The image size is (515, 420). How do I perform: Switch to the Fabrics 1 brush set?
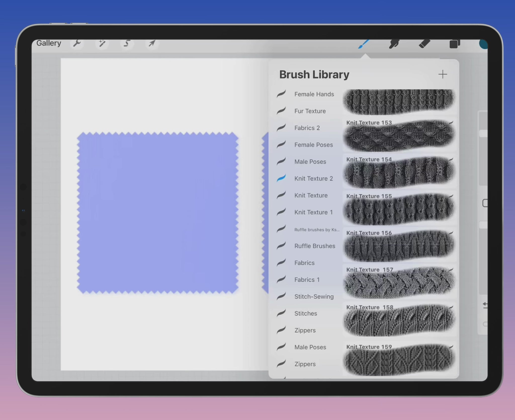click(x=307, y=280)
